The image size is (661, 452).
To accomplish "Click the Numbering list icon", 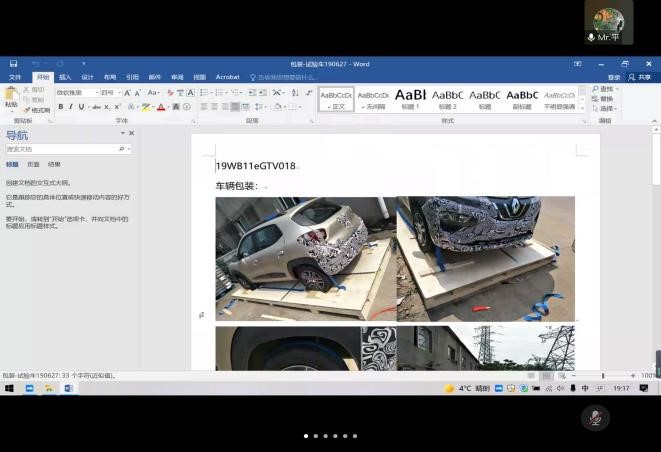I will [219, 92].
